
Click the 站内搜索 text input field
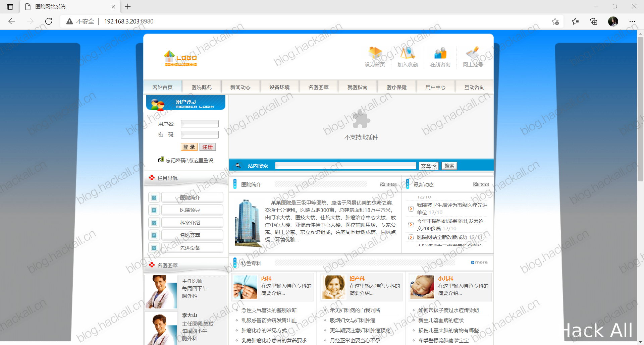tap(345, 166)
